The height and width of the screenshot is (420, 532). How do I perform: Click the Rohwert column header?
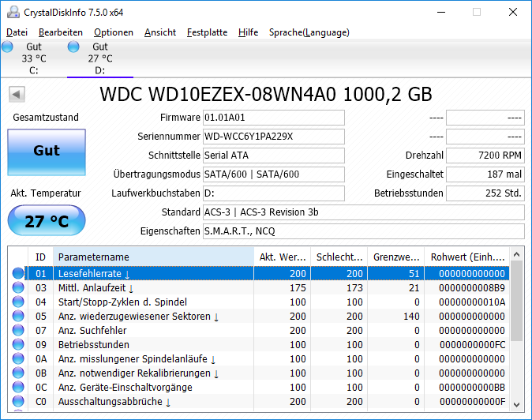tap(467, 257)
